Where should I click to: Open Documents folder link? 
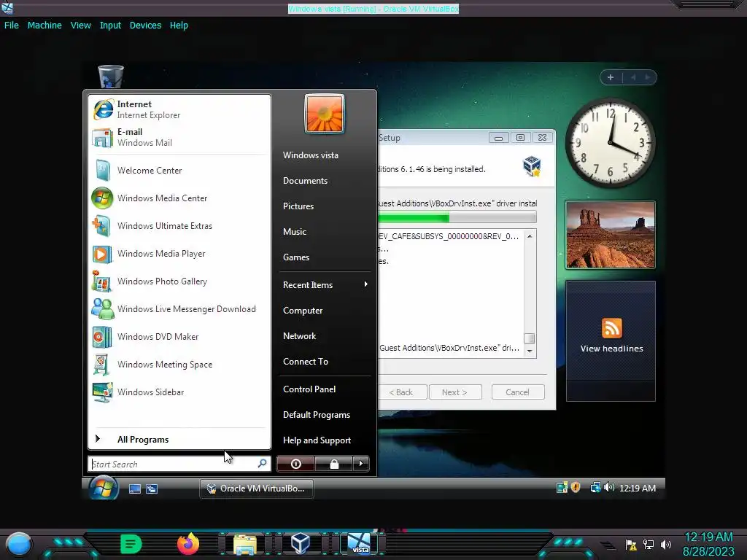(305, 181)
